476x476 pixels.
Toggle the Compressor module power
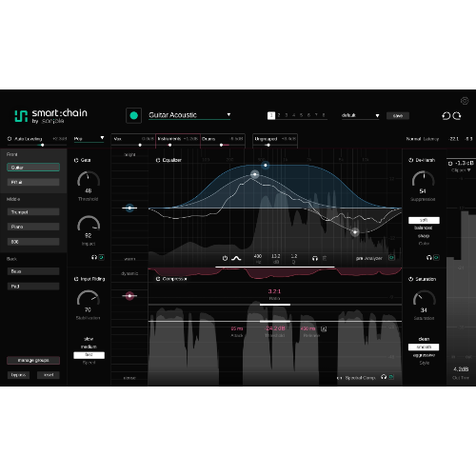tap(158, 279)
